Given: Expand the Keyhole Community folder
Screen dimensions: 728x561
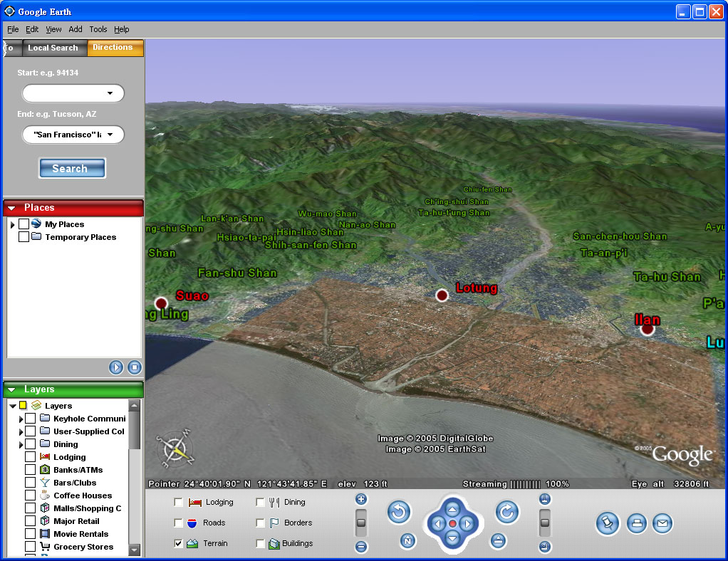Looking at the screenshot, I should tap(21, 419).
